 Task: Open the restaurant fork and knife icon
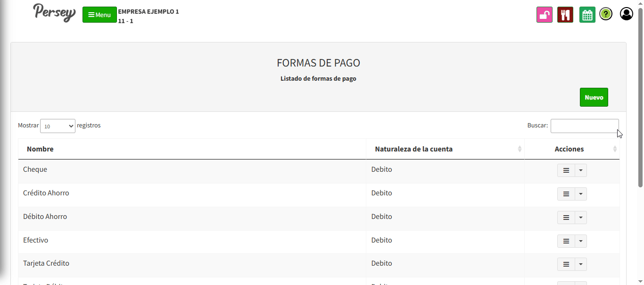tap(565, 15)
